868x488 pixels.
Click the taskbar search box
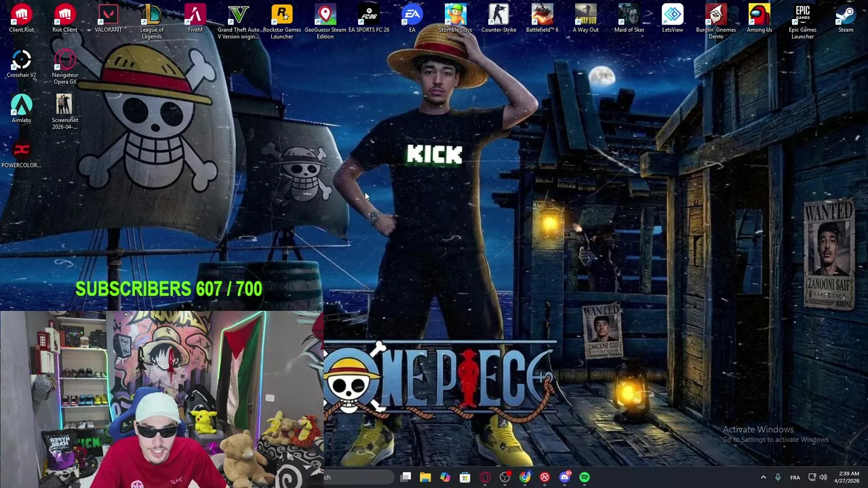click(x=358, y=477)
